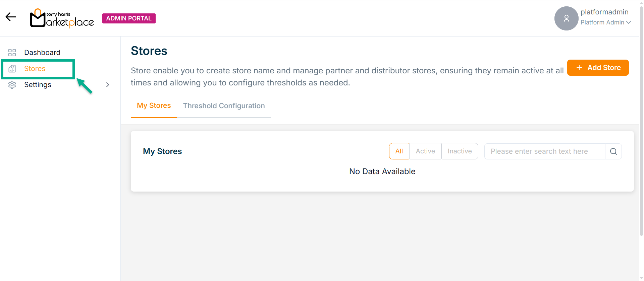This screenshot has width=644, height=281.
Task: Expand the Settings submenu chevron
Action: (x=108, y=85)
